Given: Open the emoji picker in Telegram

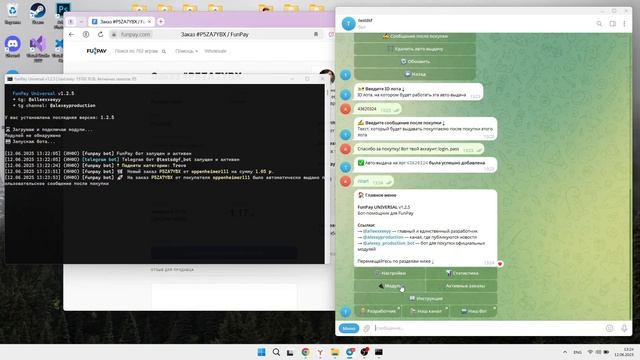Looking at the screenshot, I should pyautogui.click(x=609, y=328).
